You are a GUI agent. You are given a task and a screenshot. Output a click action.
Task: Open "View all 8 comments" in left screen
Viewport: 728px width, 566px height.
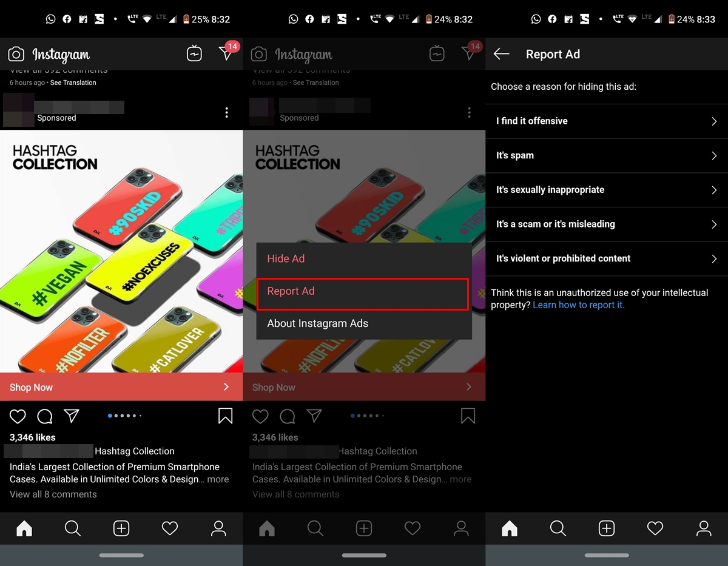(x=53, y=494)
